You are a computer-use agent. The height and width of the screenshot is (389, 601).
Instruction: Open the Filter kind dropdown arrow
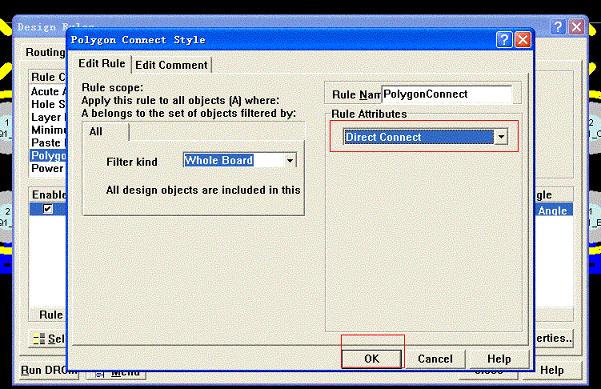click(x=290, y=161)
